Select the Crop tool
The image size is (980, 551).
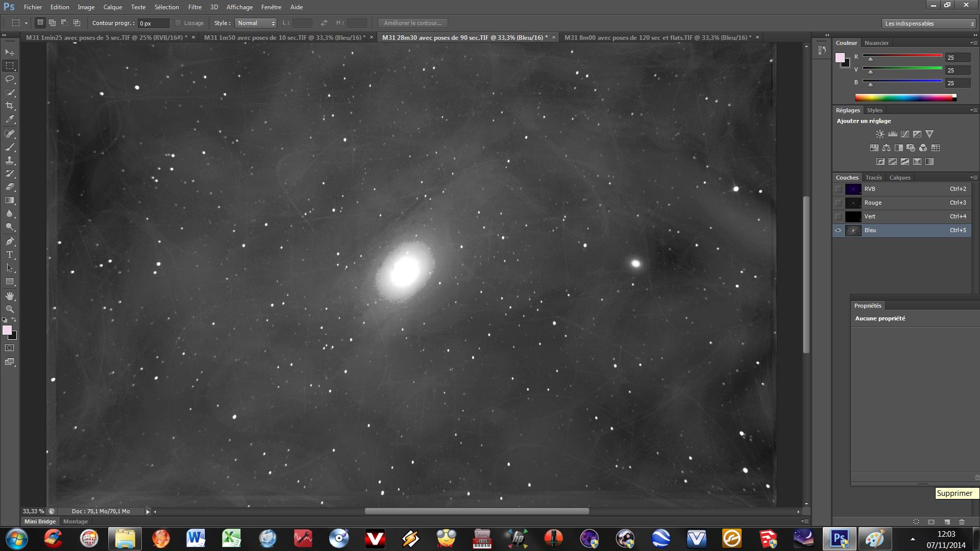pyautogui.click(x=10, y=106)
